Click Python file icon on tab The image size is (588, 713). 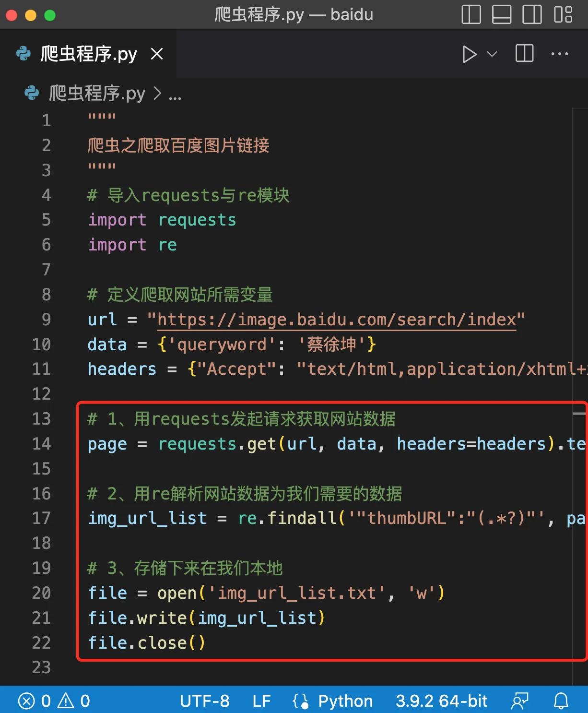tap(24, 54)
